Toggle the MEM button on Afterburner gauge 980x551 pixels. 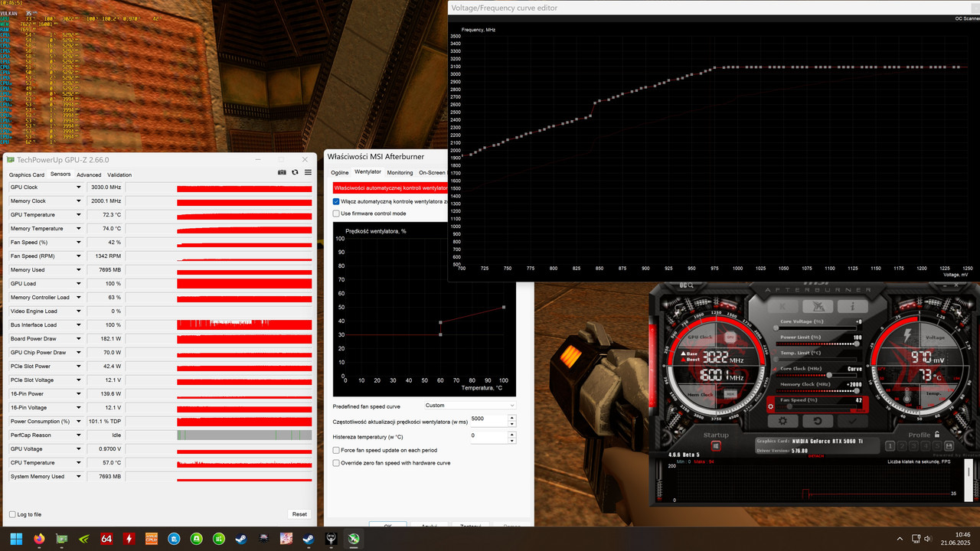click(x=730, y=394)
